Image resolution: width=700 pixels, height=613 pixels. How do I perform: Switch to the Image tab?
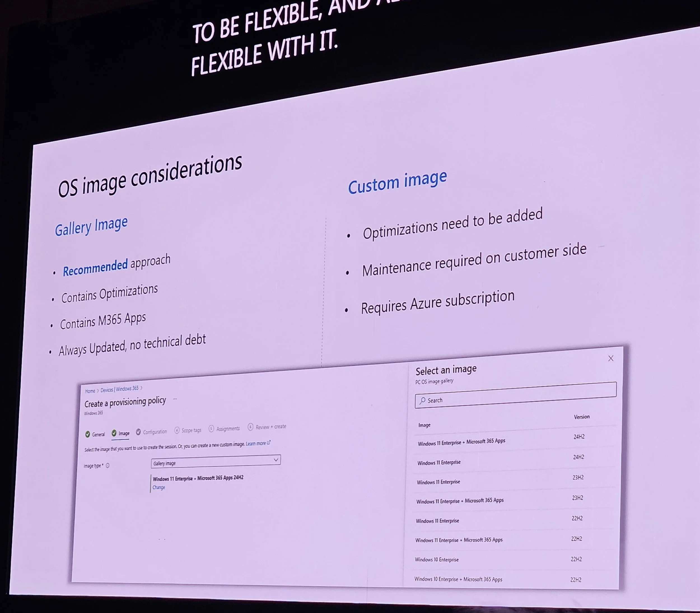click(x=124, y=433)
